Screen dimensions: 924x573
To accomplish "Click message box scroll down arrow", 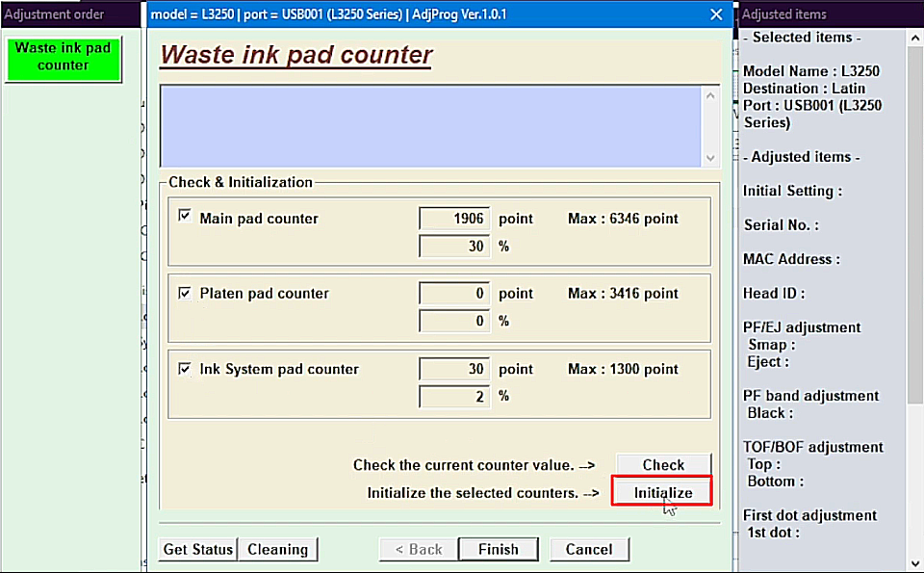I will [x=710, y=158].
